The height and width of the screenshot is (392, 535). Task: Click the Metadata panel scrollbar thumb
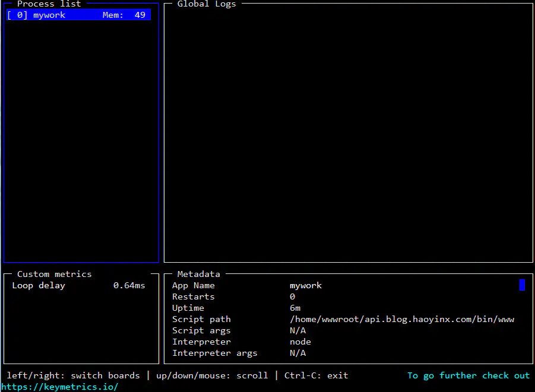(x=522, y=285)
